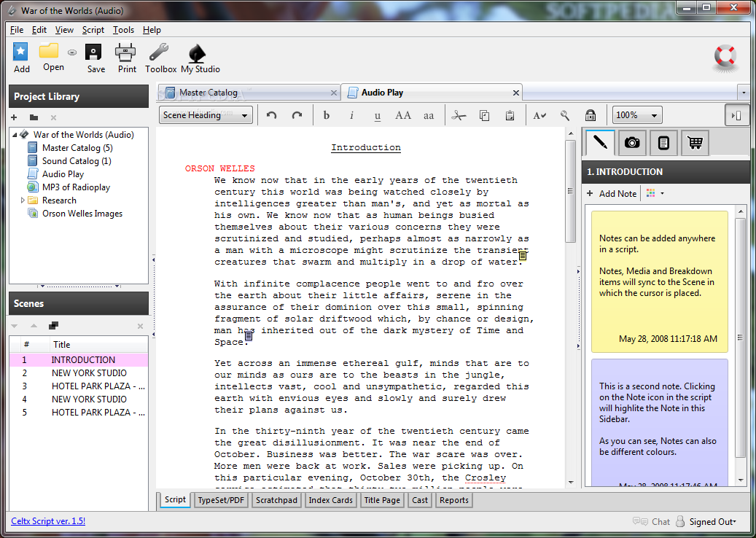756x538 pixels.
Task: Move scene up arrow in Scenes panel
Action: tap(34, 326)
